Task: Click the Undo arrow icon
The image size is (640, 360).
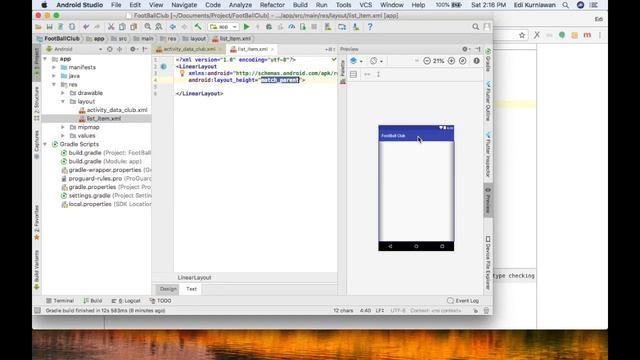Action: point(86,27)
